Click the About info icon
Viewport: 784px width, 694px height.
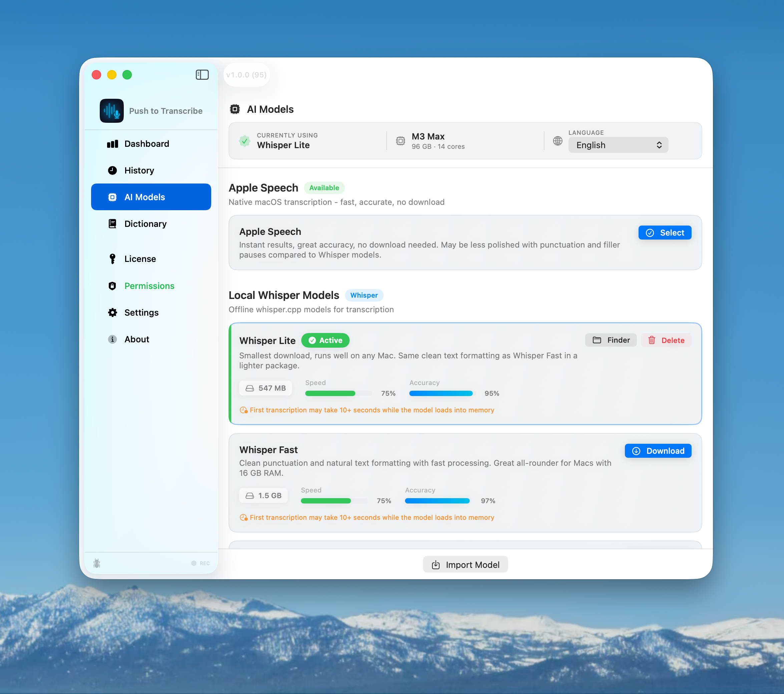pyautogui.click(x=113, y=339)
